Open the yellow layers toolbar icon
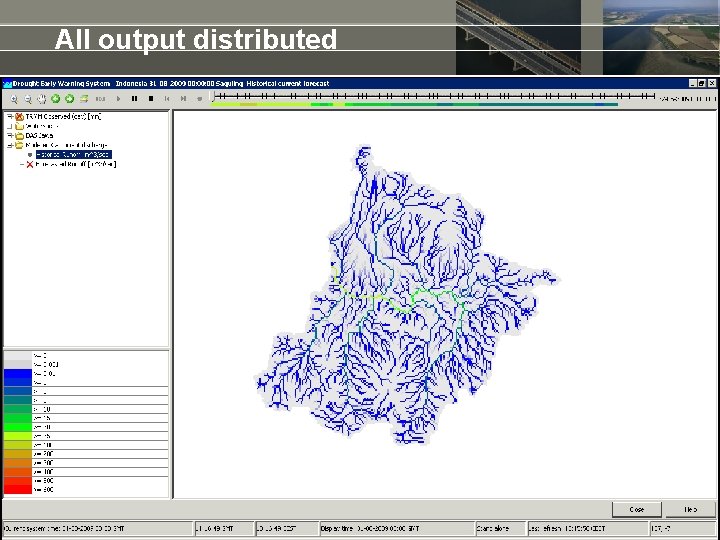720x540 pixels. (84, 98)
